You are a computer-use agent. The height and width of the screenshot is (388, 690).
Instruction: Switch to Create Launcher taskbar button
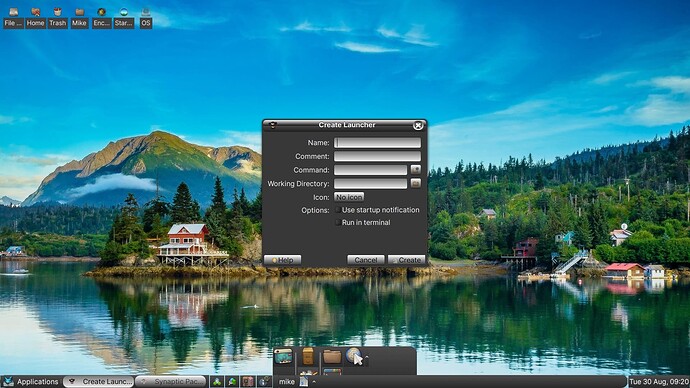point(99,381)
